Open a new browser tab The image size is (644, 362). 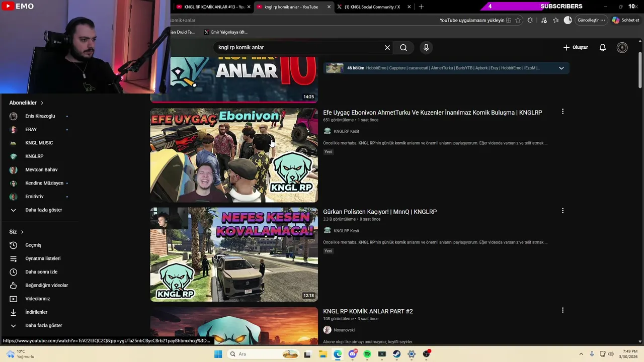421,7
